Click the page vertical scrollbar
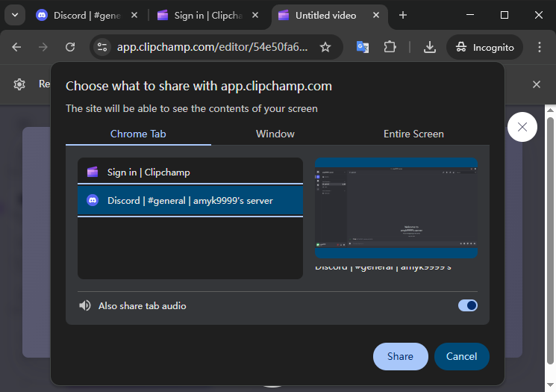Viewport: 556px width, 392px height. pos(550,240)
